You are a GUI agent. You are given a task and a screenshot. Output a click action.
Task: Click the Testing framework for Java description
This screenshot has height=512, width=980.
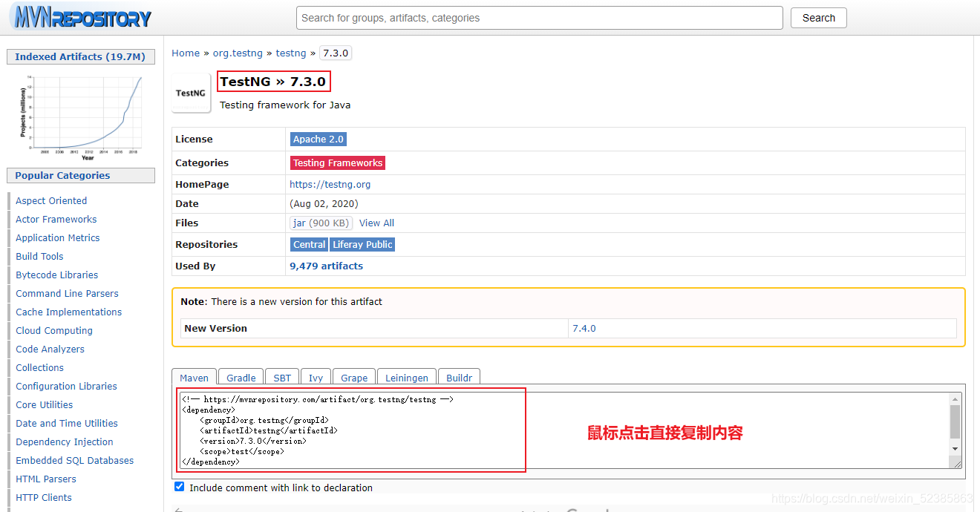click(285, 105)
